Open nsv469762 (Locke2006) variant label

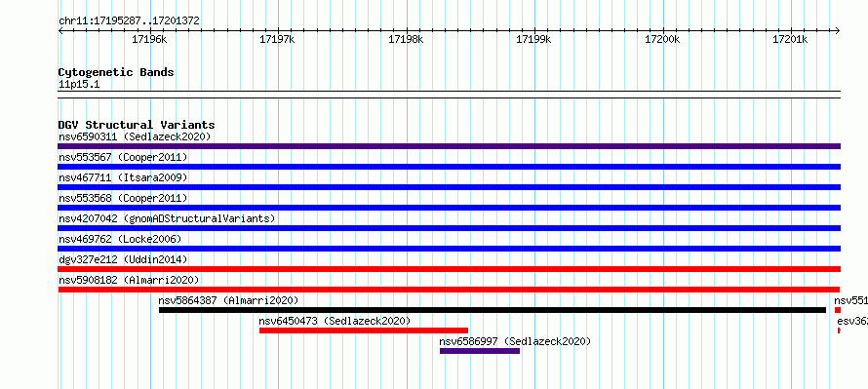point(120,239)
